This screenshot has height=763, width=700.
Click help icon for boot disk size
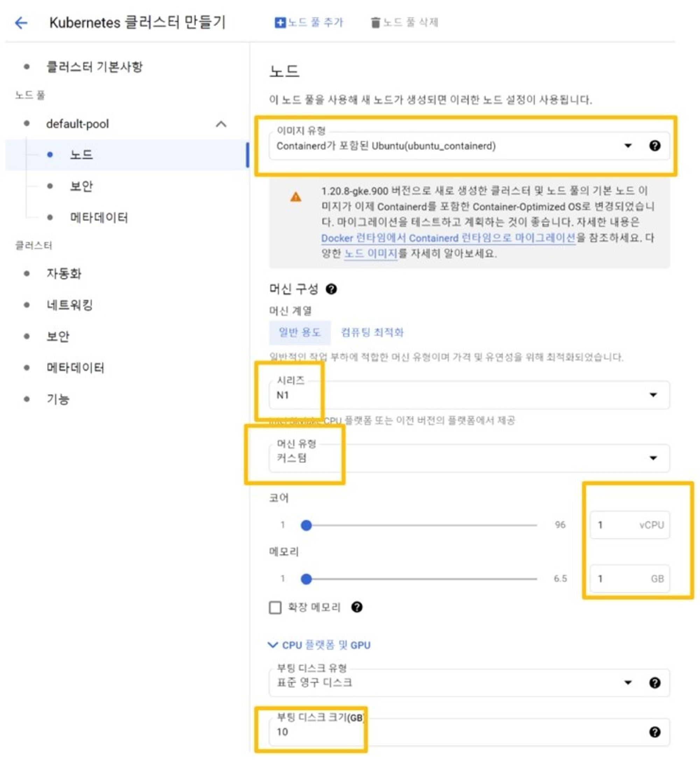[654, 732]
